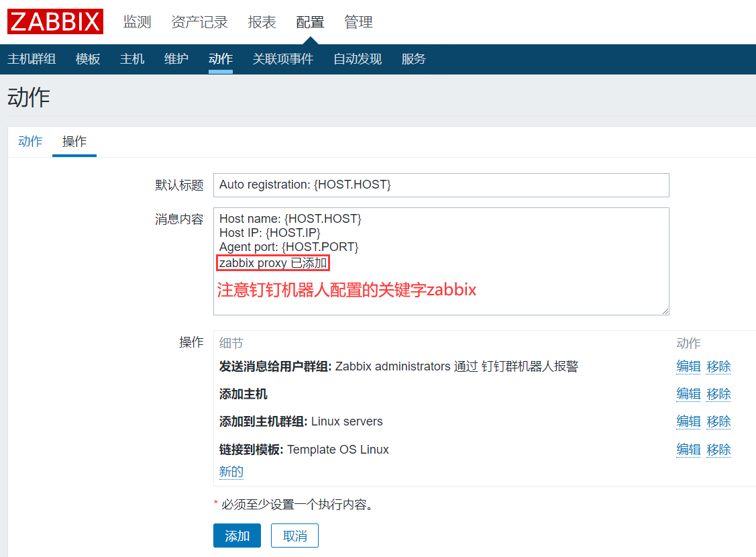The width and height of the screenshot is (756, 557).
Task: Edit the 链接到模板 Template OS Linux operation
Action: point(688,450)
